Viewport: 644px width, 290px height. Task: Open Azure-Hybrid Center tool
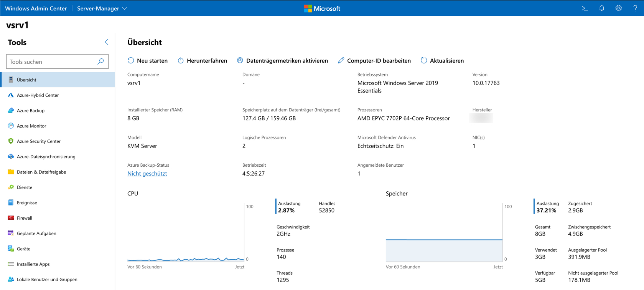click(x=58, y=95)
